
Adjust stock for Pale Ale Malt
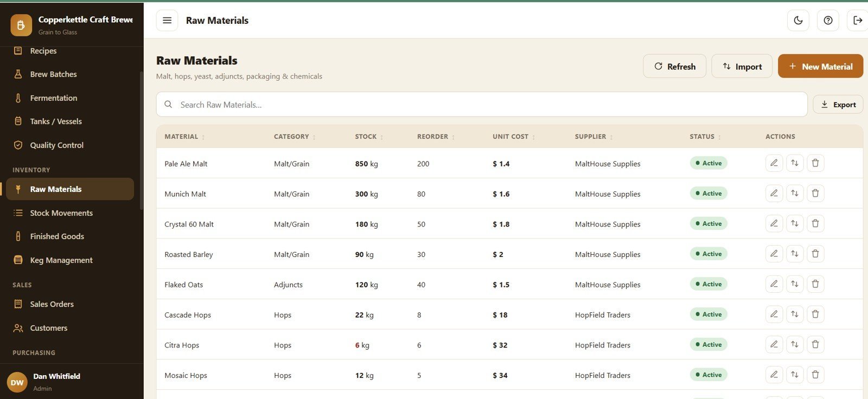(x=795, y=163)
